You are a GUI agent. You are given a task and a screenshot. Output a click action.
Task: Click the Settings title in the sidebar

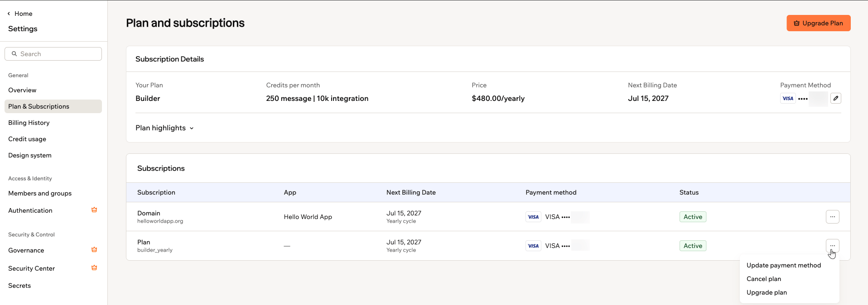[23, 29]
